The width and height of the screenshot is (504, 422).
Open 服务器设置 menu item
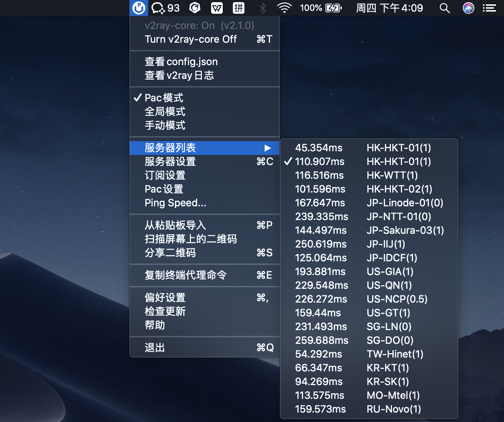(x=205, y=161)
